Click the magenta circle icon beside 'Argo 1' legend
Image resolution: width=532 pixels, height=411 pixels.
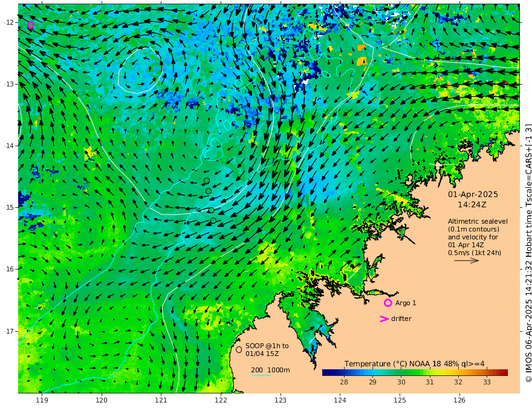coord(388,303)
